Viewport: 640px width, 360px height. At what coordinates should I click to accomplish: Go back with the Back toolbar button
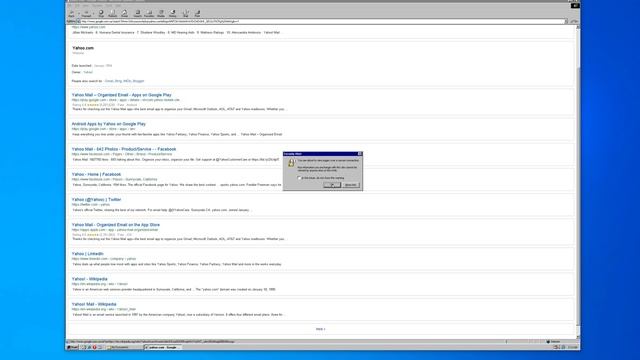[72, 13]
